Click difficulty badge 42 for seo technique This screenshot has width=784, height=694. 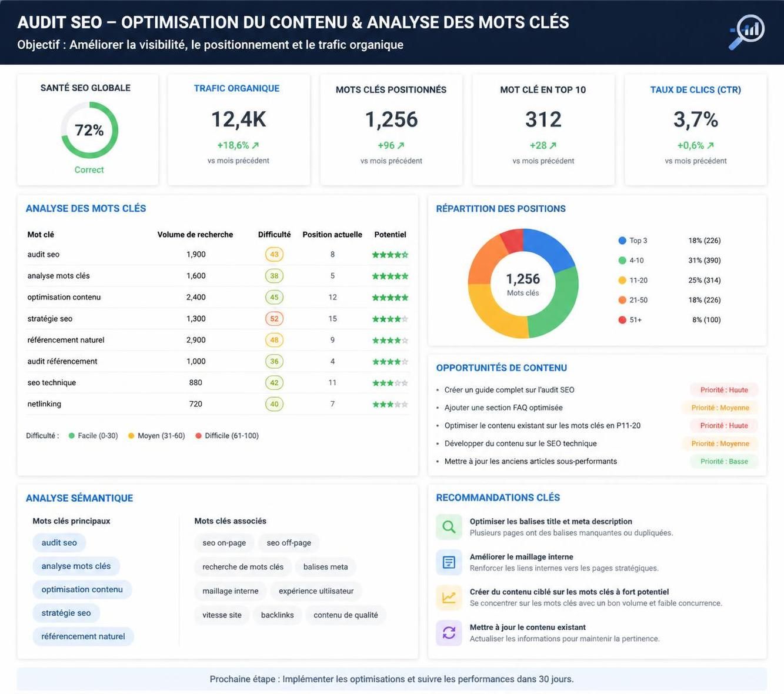(274, 383)
